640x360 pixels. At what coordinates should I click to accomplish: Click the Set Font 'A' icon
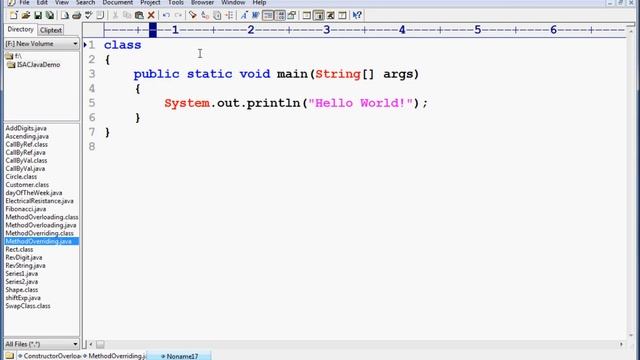tap(244, 16)
